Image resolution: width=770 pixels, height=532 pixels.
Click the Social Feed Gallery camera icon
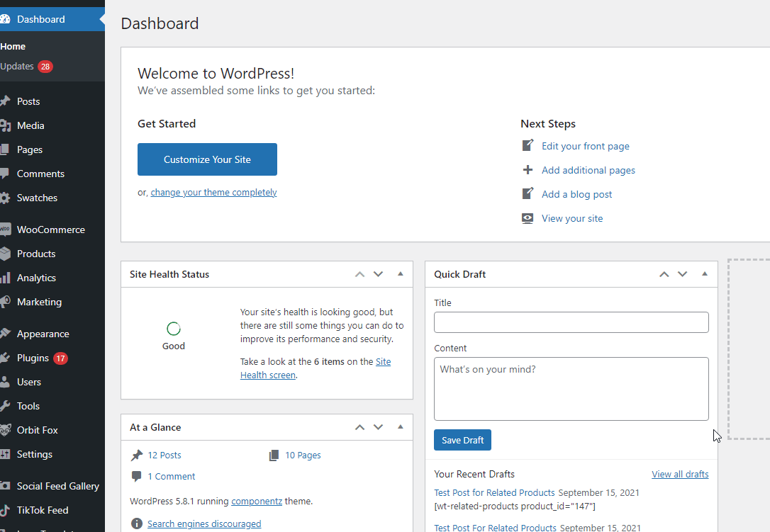[5, 486]
